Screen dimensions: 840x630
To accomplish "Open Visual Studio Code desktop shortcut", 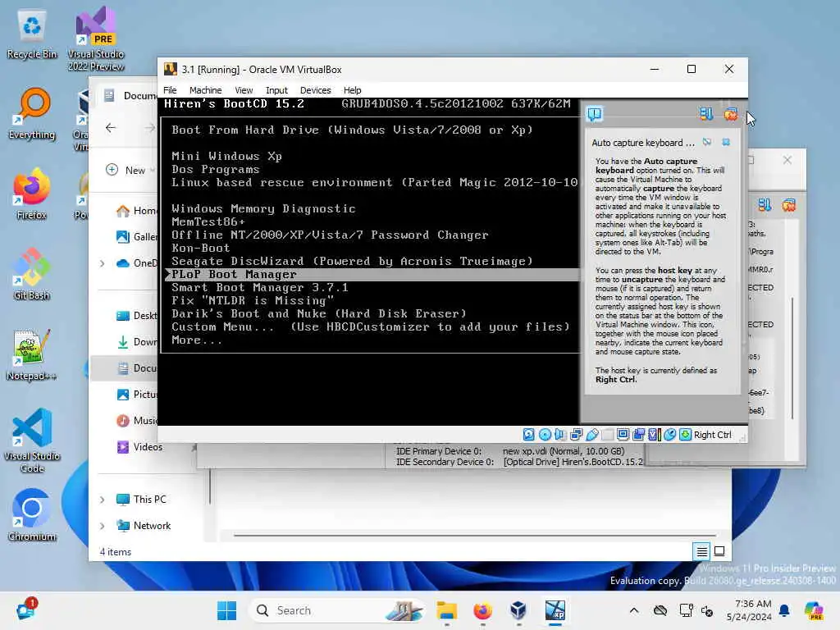I will tap(32, 441).
